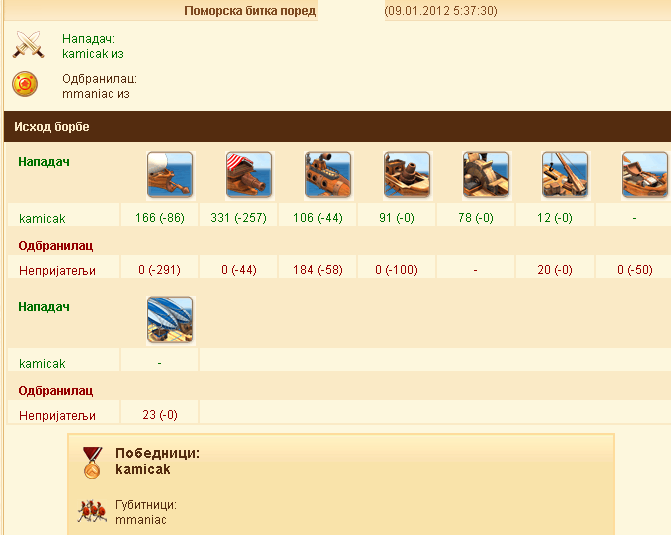Click the submarine diving boat icon
Viewport: 671px width, 535px height.
tap(328, 175)
